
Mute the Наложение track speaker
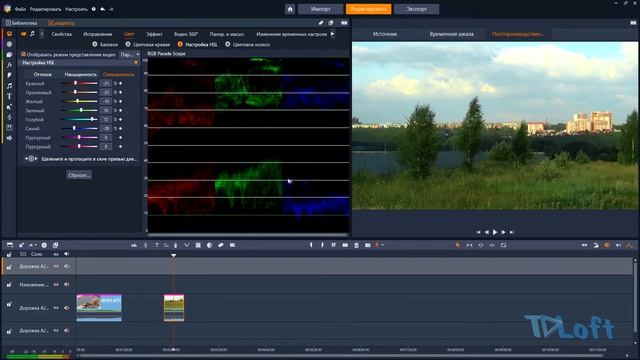(x=67, y=284)
